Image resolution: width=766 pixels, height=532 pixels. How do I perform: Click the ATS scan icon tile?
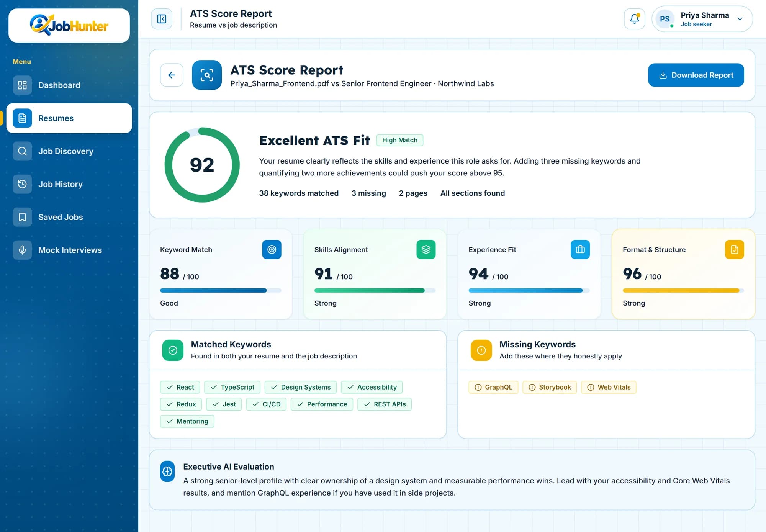click(x=207, y=75)
